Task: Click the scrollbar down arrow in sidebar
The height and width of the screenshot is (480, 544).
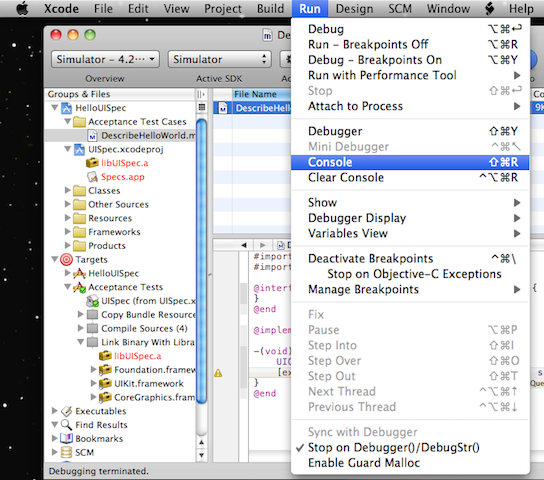Action: tap(202, 455)
